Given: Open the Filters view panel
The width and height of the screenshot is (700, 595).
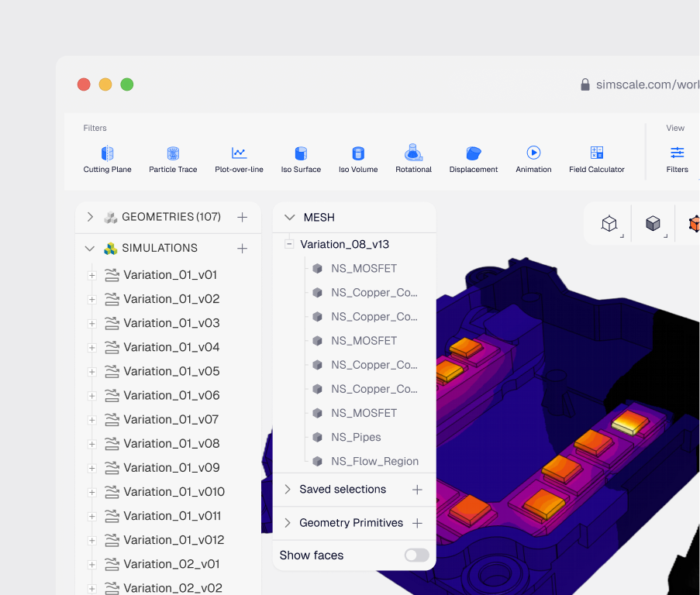Looking at the screenshot, I should [678, 160].
